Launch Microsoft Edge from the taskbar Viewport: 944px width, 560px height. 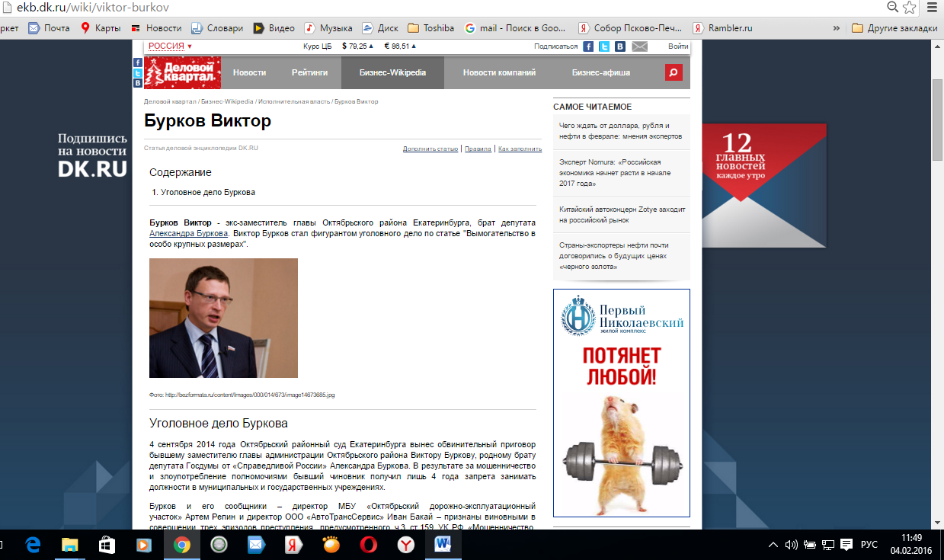click(33, 544)
